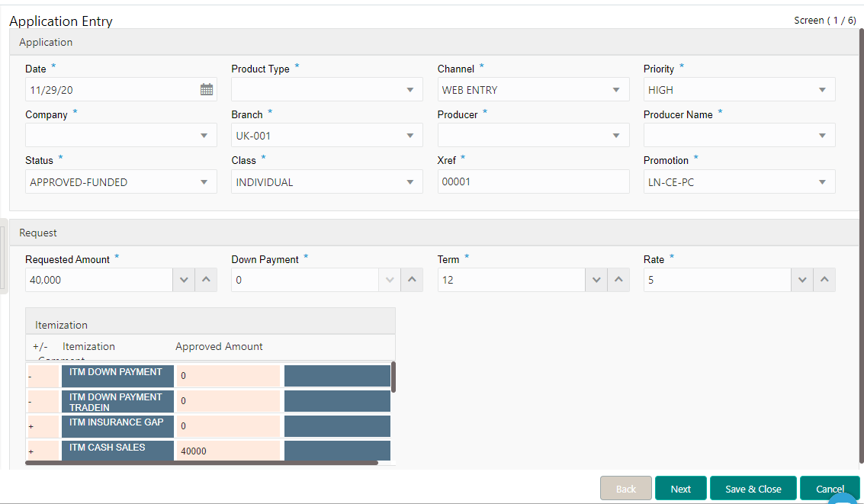864x504 pixels.
Task: Expand the Producer dropdown
Action: [x=533, y=135]
